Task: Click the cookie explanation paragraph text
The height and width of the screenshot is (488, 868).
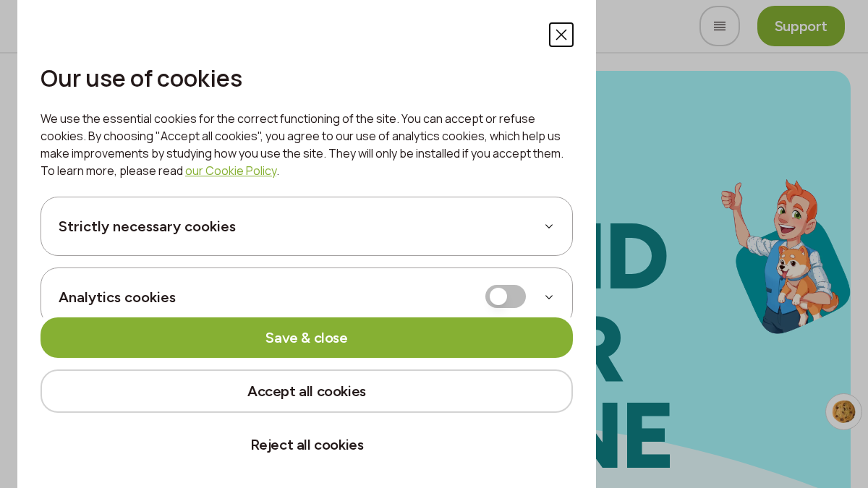Action: click(302, 145)
